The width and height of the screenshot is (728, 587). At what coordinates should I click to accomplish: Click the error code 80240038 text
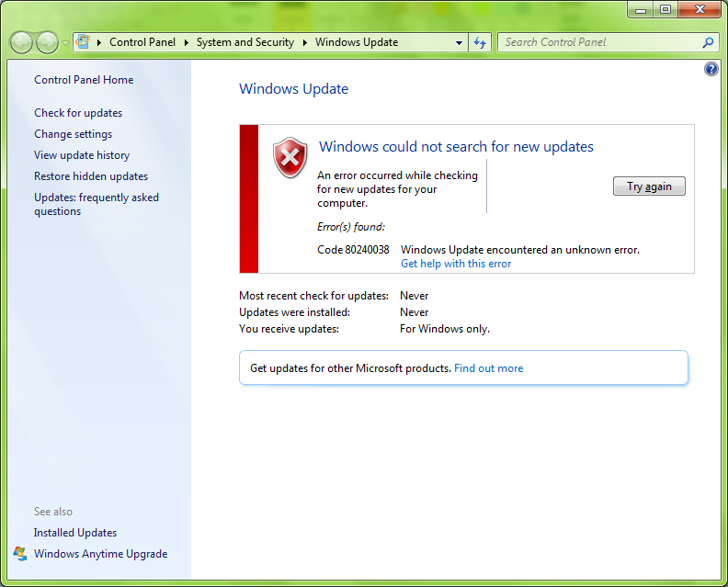click(353, 250)
